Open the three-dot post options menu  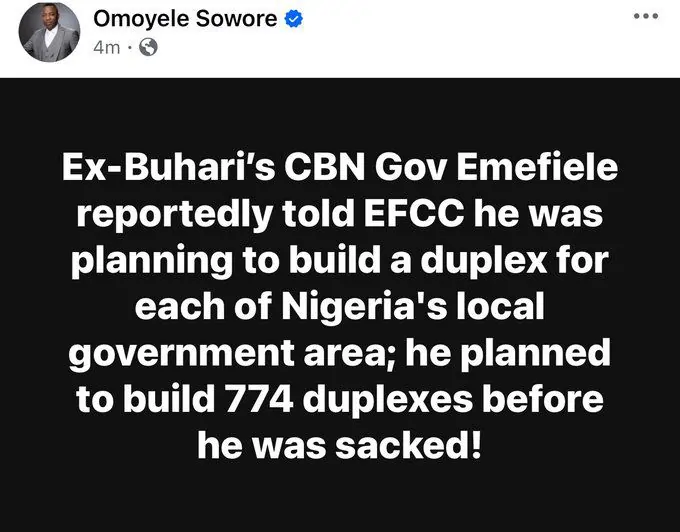(647, 19)
